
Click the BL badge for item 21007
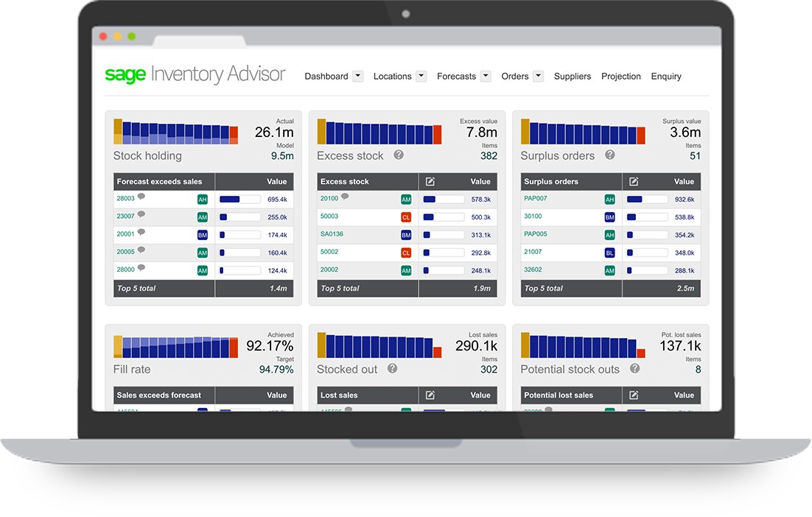(610, 253)
